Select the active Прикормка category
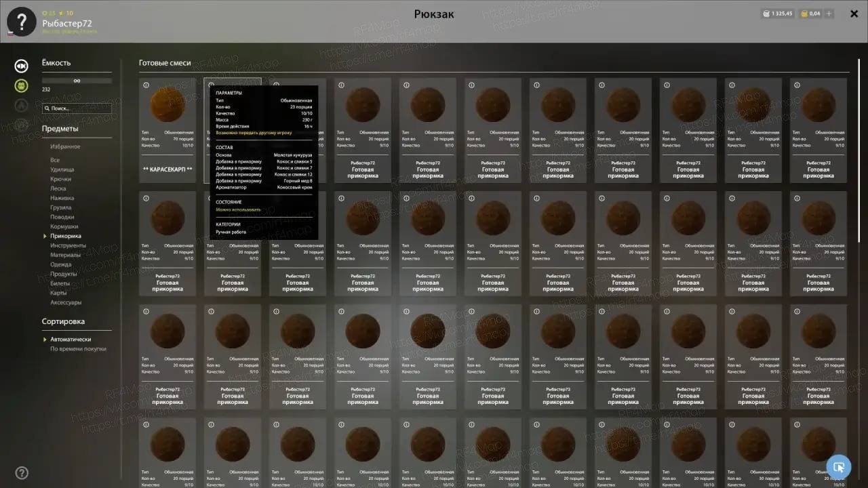 pos(66,237)
